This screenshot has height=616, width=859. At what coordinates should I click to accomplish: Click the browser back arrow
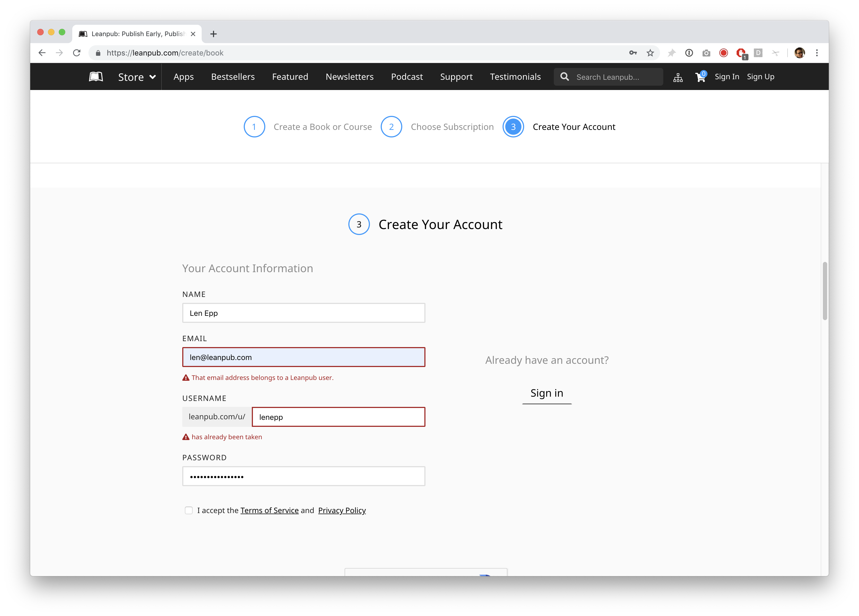coord(42,53)
